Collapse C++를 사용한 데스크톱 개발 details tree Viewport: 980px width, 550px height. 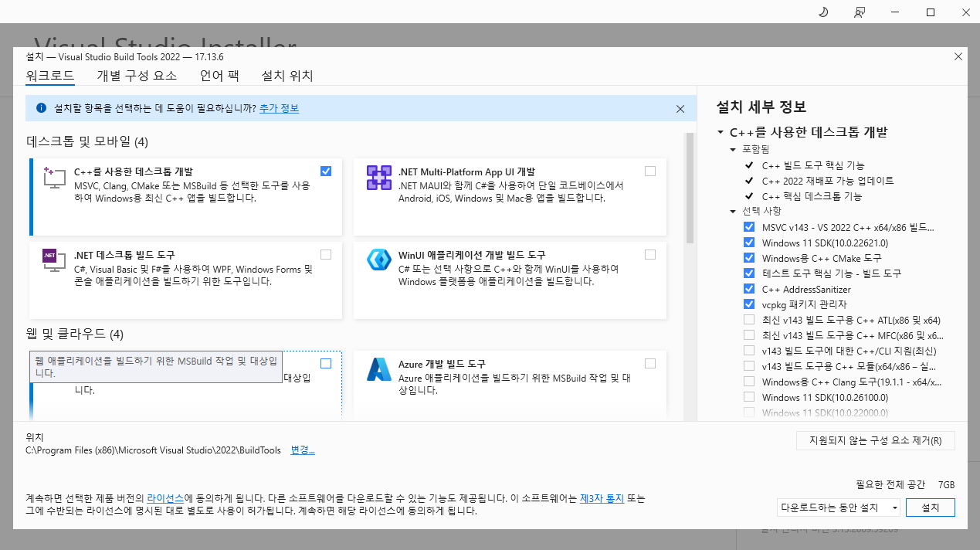pyautogui.click(x=721, y=133)
